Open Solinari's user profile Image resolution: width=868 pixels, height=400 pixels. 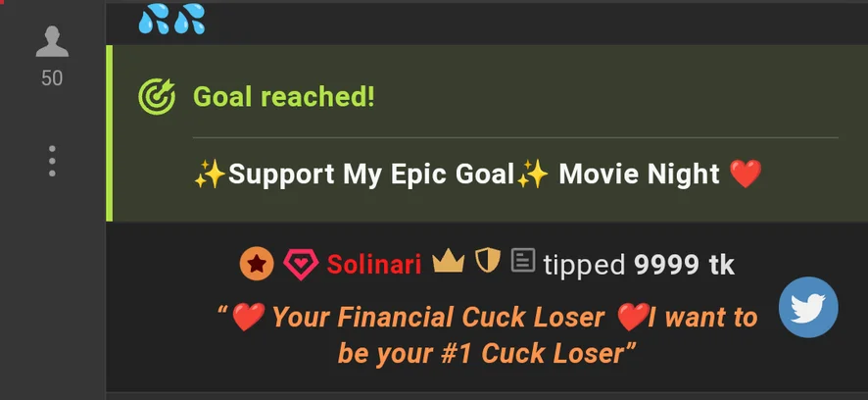coord(374,265)
